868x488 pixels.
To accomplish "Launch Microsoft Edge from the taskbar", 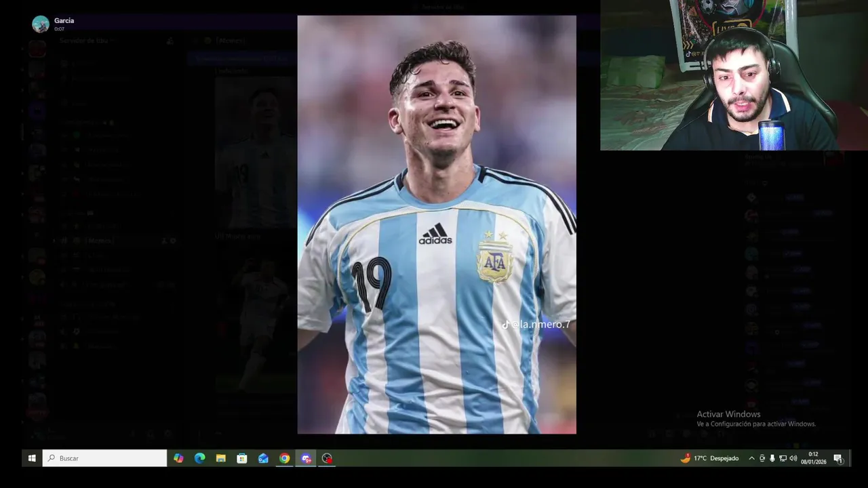I will tap(199, 458).
